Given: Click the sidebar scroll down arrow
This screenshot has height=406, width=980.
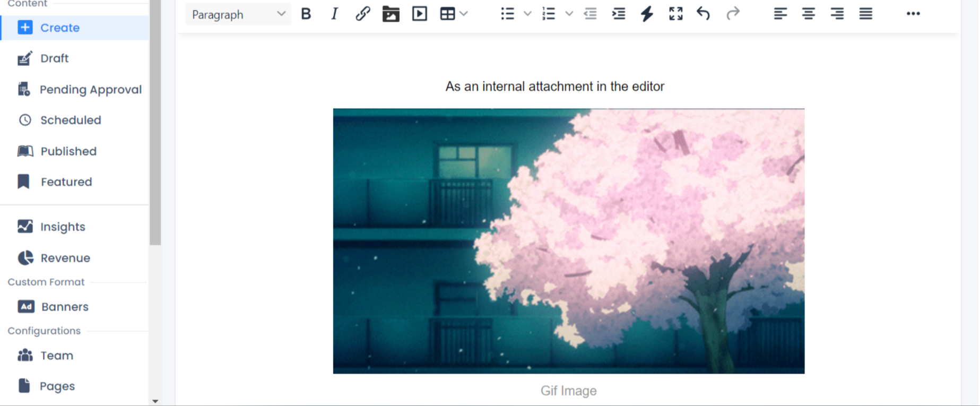Looking at the screenshot, I should click(x=155, y=401).
